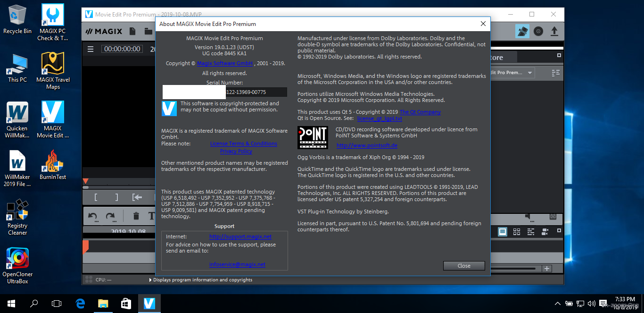
Task: Click the zoom-in plus button on timeline
Action: point(547,269)
